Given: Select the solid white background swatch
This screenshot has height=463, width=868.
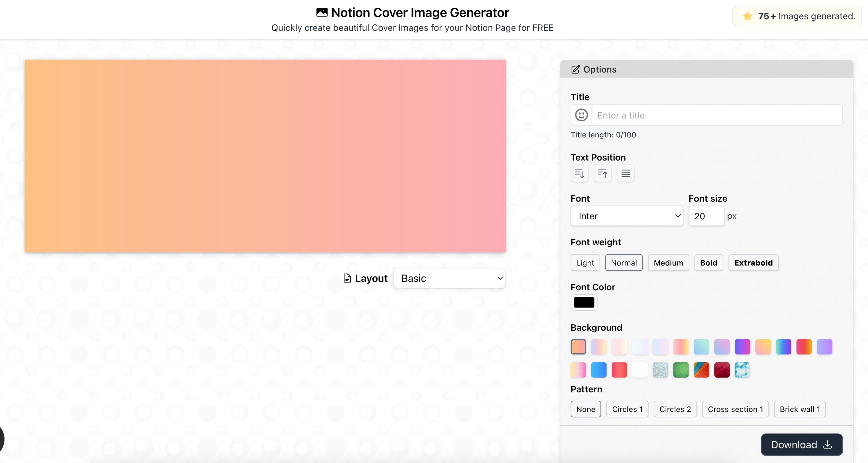Looking at the screenshot, I should [x=640, y=370].
